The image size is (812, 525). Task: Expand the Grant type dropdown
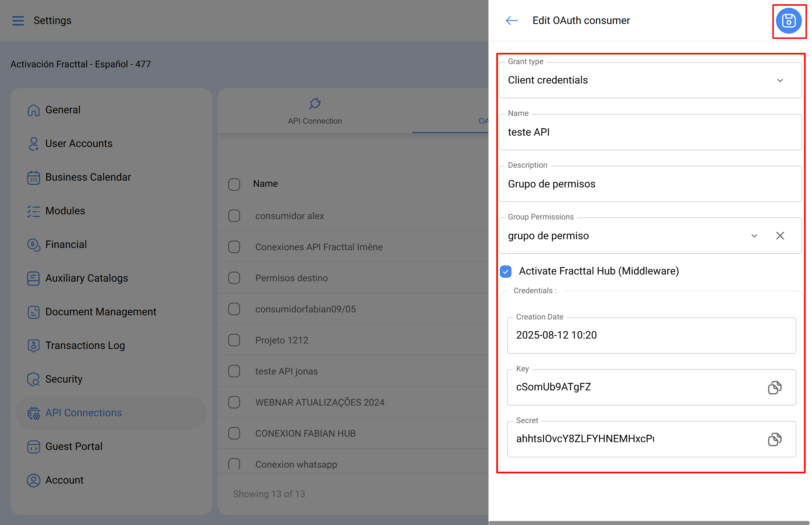780,81
